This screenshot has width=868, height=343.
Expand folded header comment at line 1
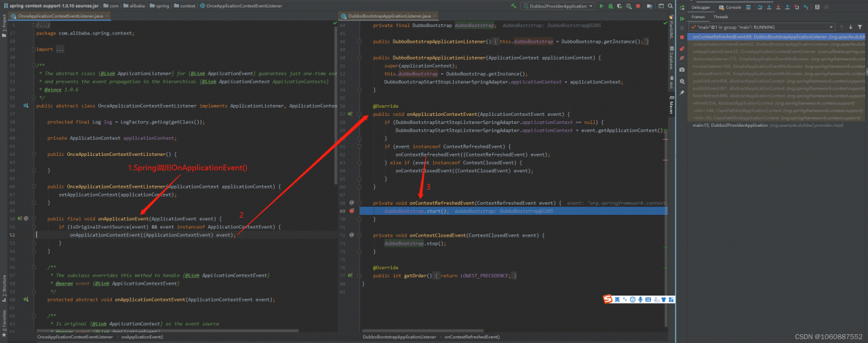click(x=34, y=25)
